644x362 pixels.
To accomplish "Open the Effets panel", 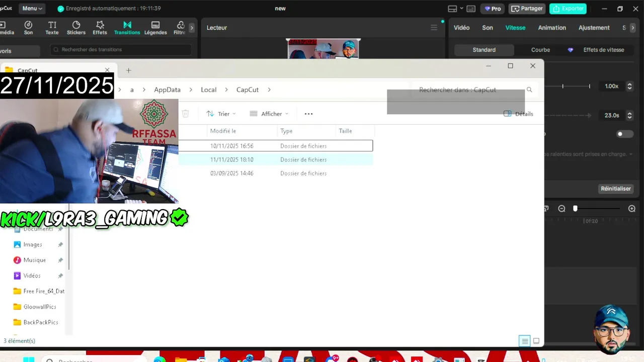I will [100, 28].
